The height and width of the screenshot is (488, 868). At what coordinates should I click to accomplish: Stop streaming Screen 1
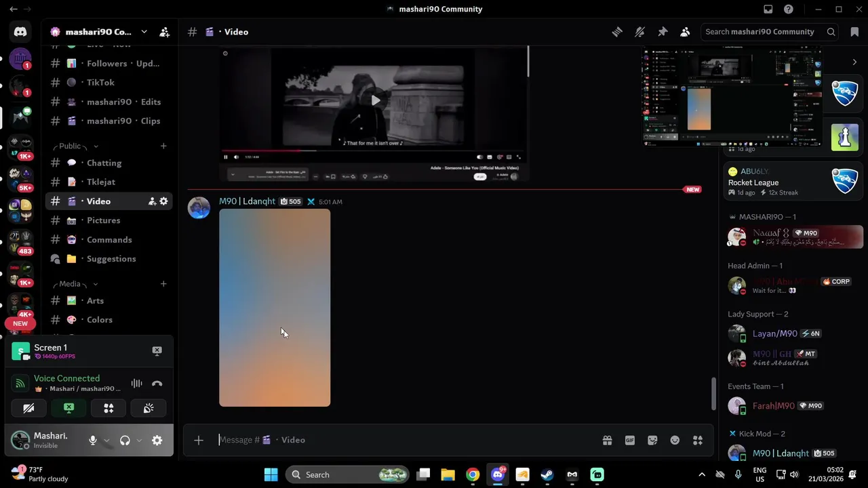(157, 350)
